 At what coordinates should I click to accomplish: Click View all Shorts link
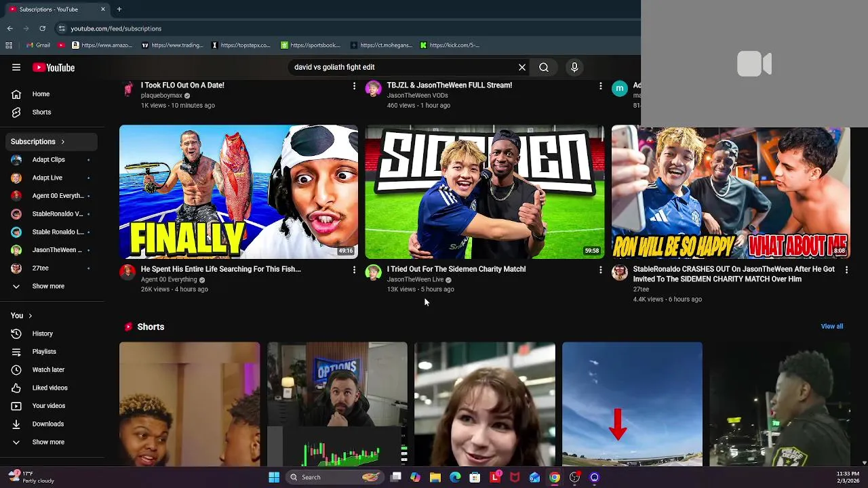[x=832, y=327]
